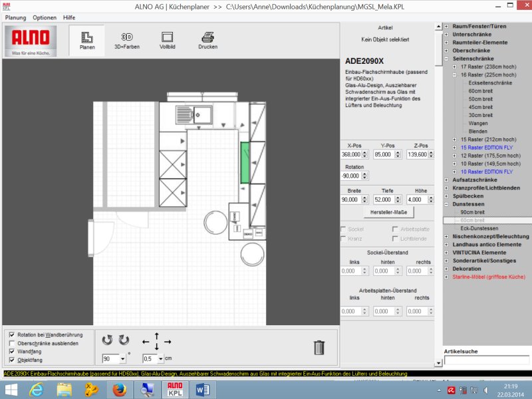Viewport: 532px width, 399px height.
Task: Open Firefox from the taskbar
Action: pyautogui.click(x=119, y=389)
